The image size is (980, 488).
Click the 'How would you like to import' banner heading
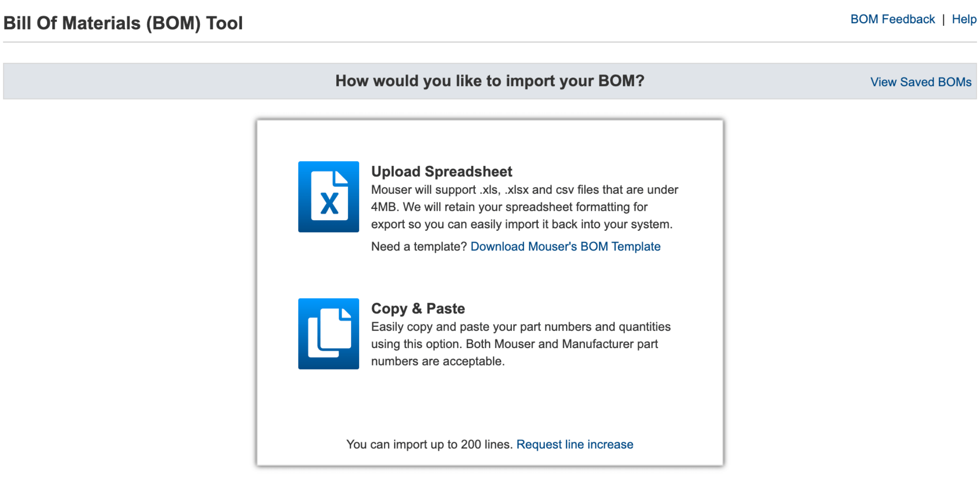(490, 81)
